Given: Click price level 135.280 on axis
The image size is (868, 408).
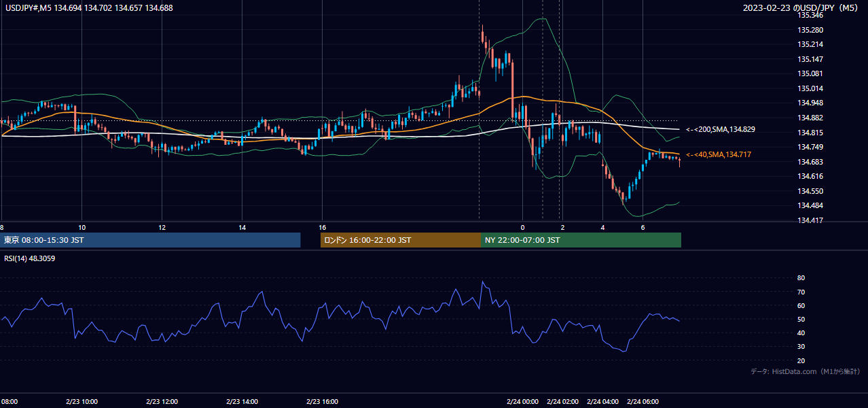Looking at the screenshot, I should pyautogui.click(x=810, y=30).
